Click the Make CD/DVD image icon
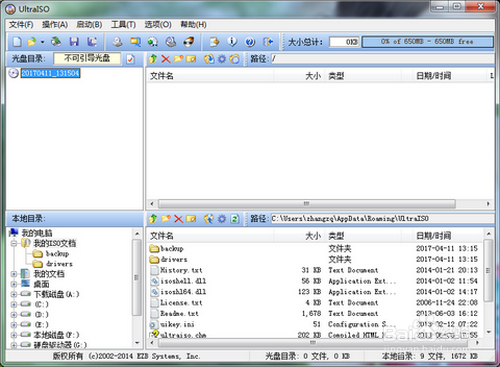 [117, 42]
